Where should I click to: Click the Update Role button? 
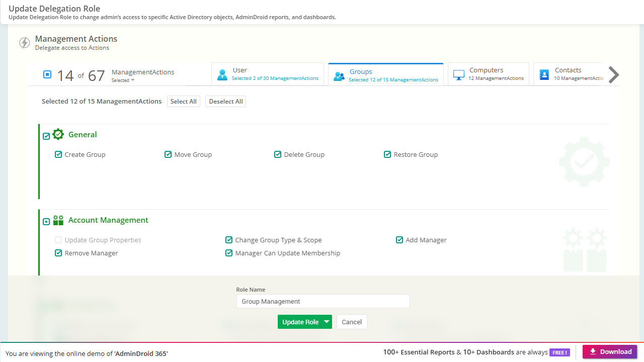click(300, 322)
